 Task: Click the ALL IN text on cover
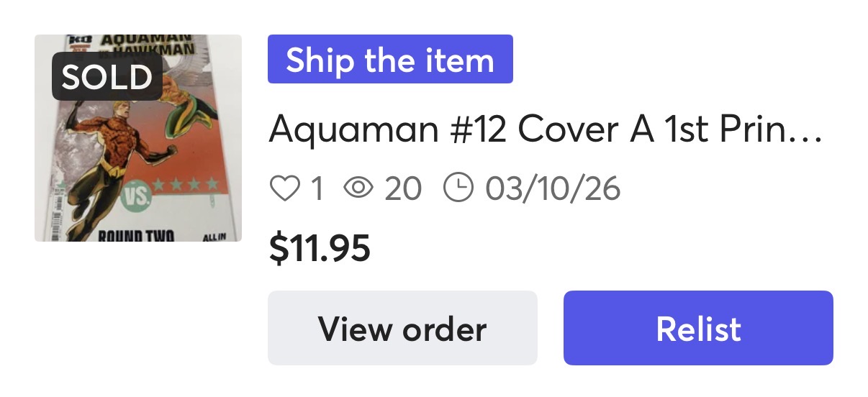[215, 237]
